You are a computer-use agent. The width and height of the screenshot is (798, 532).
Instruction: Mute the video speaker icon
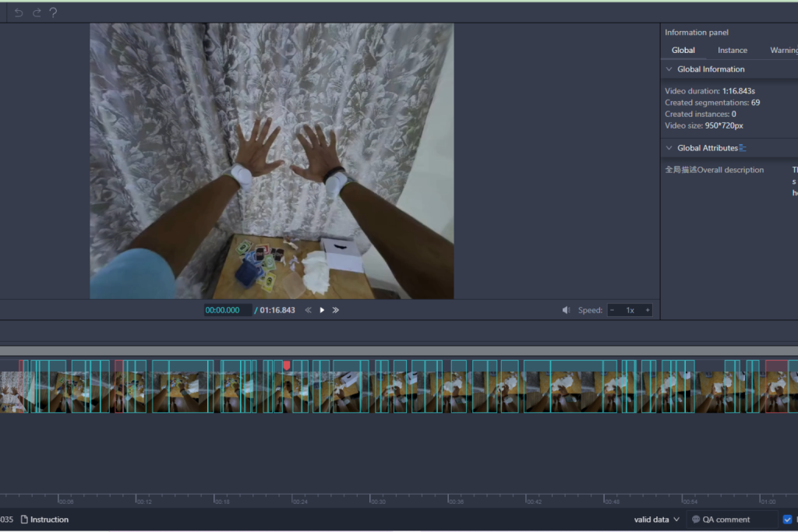566,310
